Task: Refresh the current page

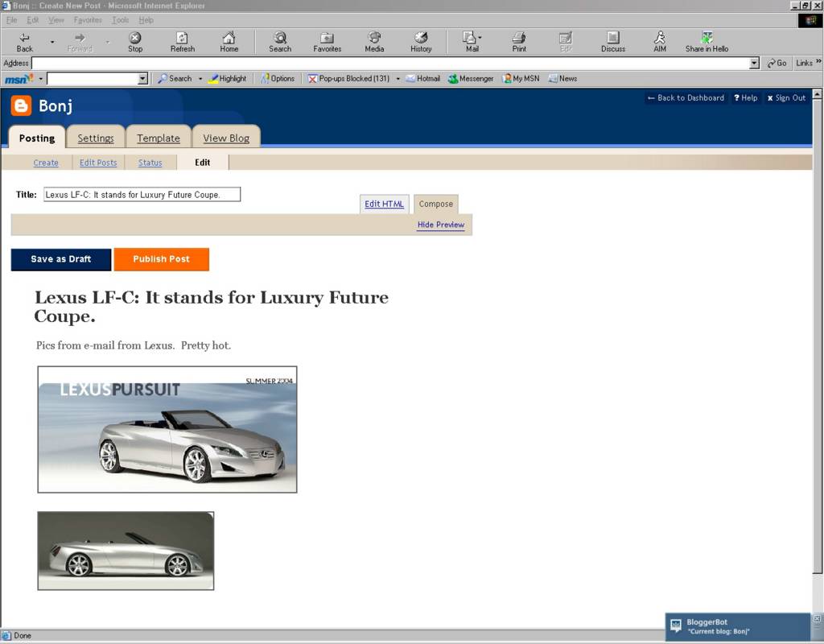Action: point(183,42)
